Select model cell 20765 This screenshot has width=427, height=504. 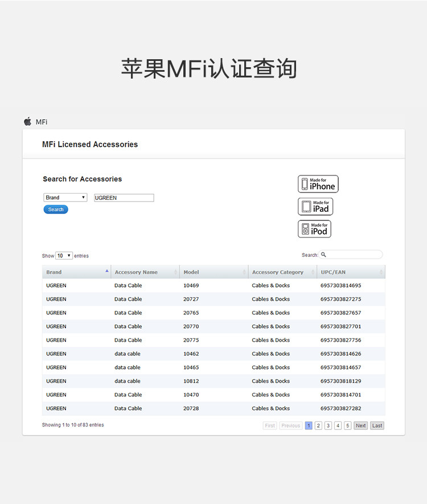[x=191, y=313]
